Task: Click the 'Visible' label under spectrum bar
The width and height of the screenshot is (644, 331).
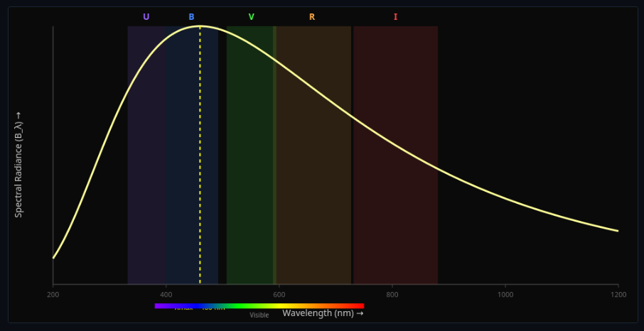Action: [259, 315]
